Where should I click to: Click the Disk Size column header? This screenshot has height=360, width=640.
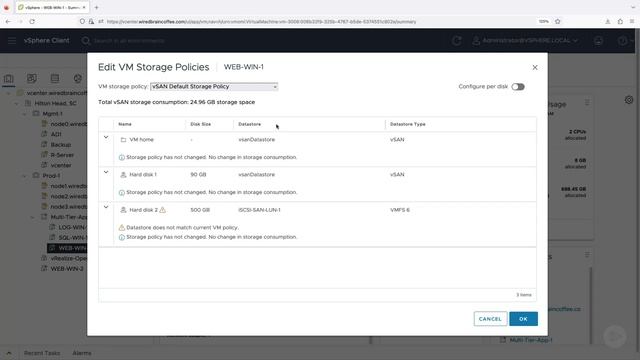200,124
